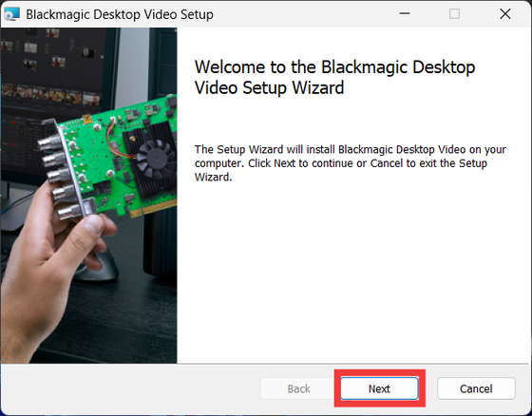This screenshot has width=532, height=416.
Task: Click the disabled maximize window button
Action: tap(455, 14)
